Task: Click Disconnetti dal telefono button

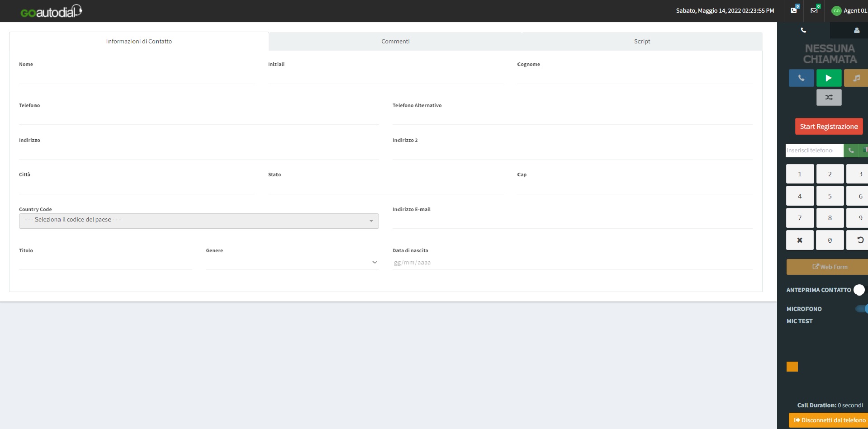Action: tap(829, 420)
